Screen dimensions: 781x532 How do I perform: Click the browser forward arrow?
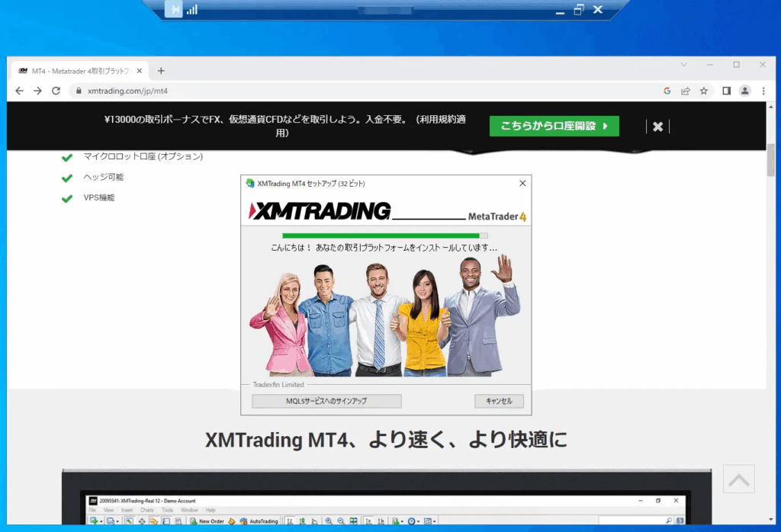pos(37,91)
